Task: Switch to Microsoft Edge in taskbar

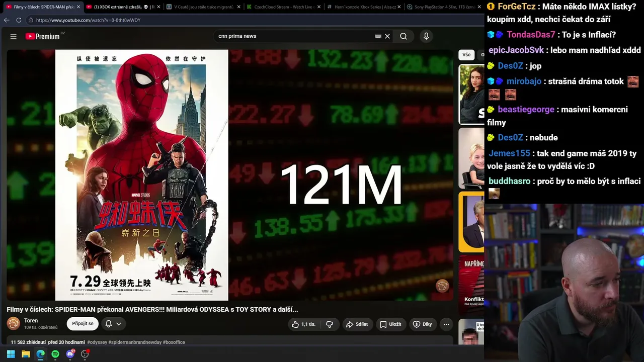Action: pyautogui.click(x=40, y=354)
